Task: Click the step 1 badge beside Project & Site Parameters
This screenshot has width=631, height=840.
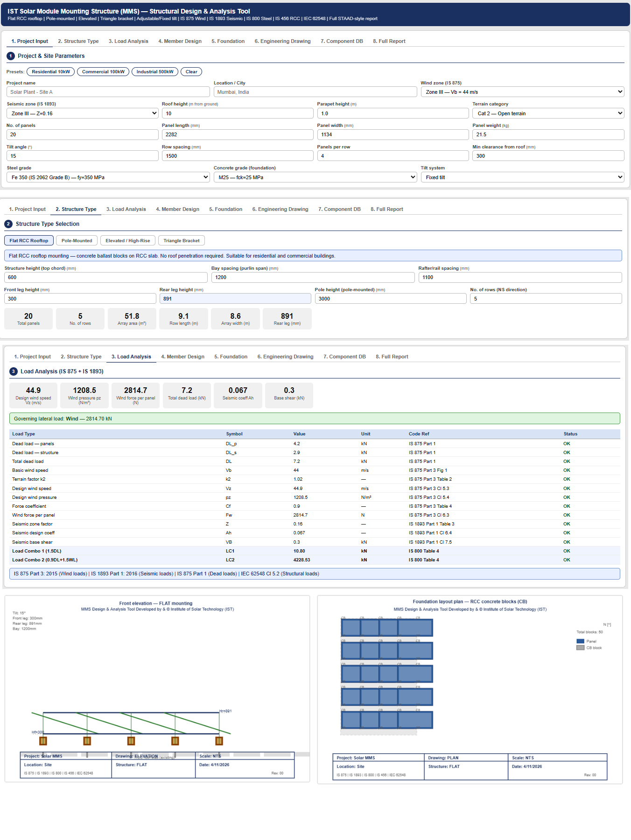Action: pos(11,56)
